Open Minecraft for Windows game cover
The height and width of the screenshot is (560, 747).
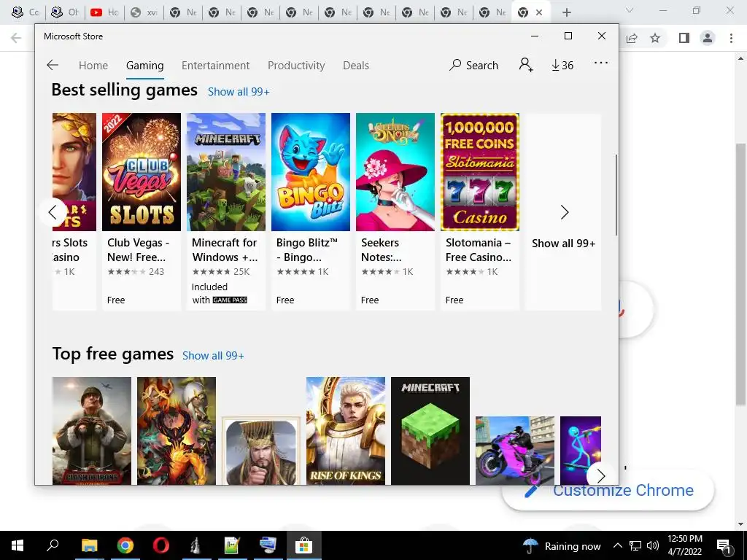[x=226, y=172]
